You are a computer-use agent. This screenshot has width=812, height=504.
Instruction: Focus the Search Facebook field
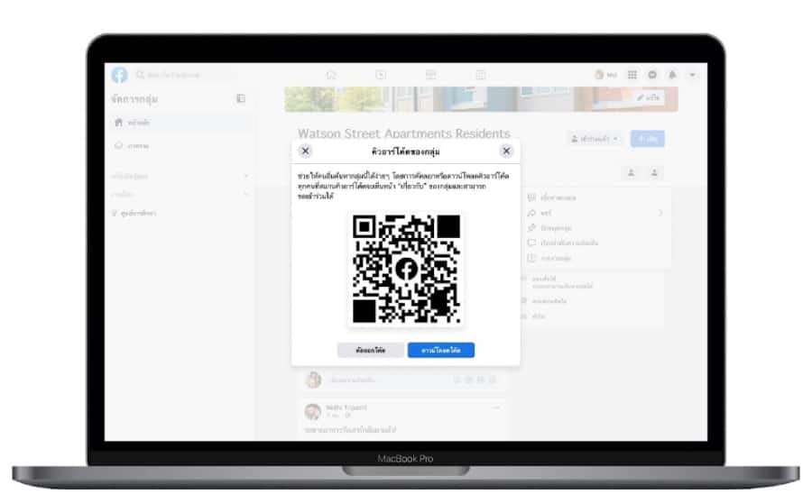[x=184, y=75]
